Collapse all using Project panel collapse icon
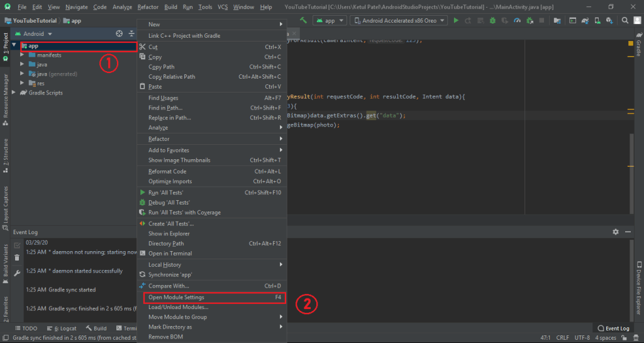 click(x=131, y=33)
